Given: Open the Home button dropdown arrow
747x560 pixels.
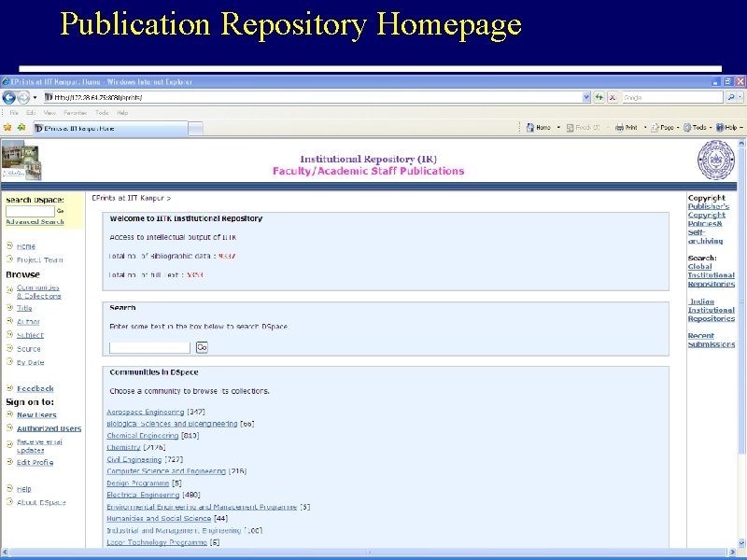Looking at the screenshot, I should tap(558, 128).
